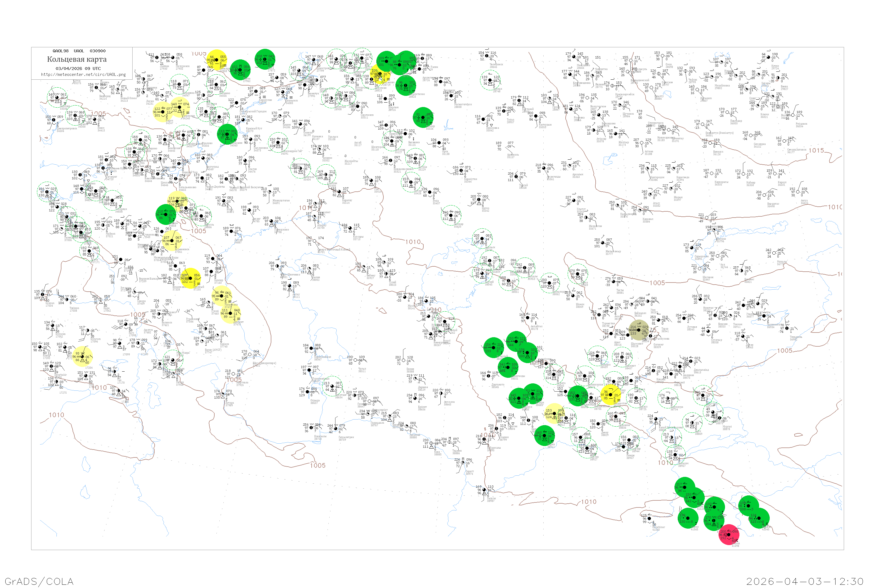Select the green Камышин 34363 station marker

click(x=227, y=134)
